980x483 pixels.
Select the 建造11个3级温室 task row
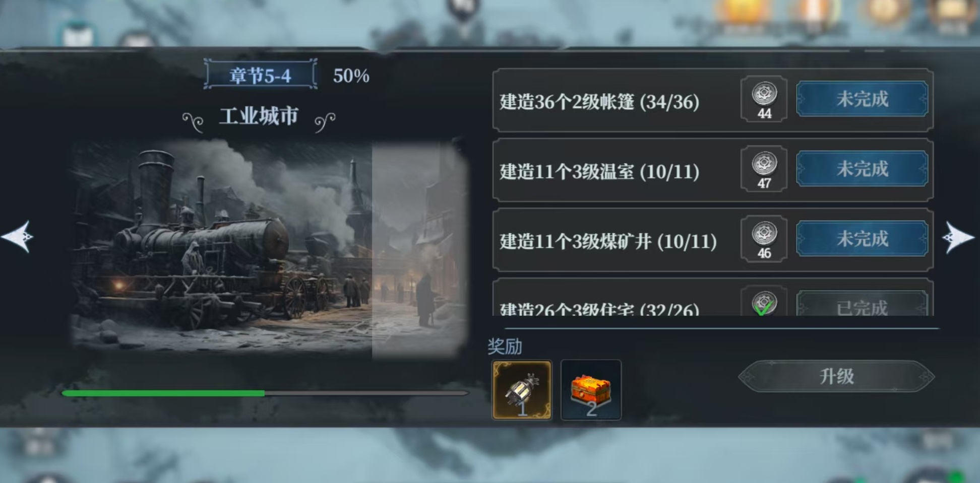(713, 170)
